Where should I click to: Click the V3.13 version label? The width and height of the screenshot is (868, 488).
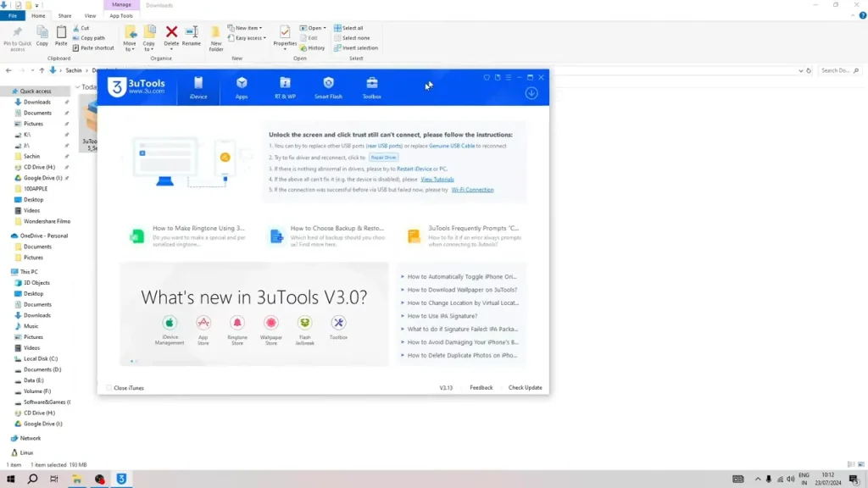click(446, 388)
